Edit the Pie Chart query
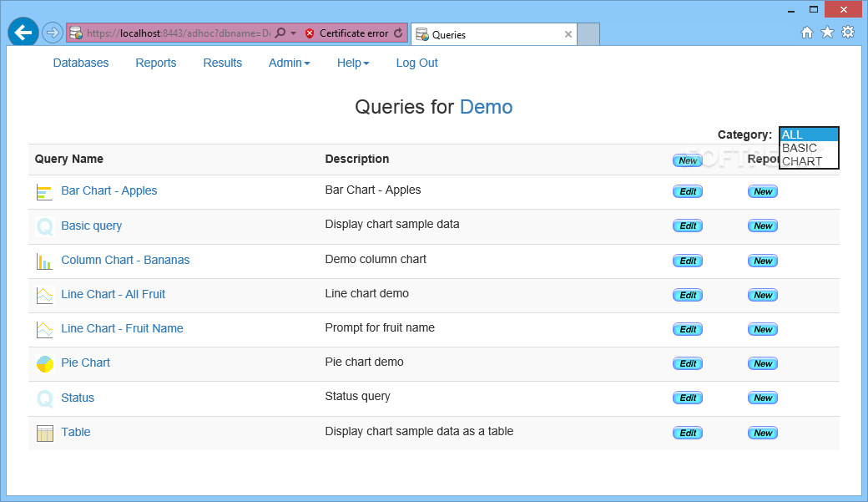 (x=688, y=364)
